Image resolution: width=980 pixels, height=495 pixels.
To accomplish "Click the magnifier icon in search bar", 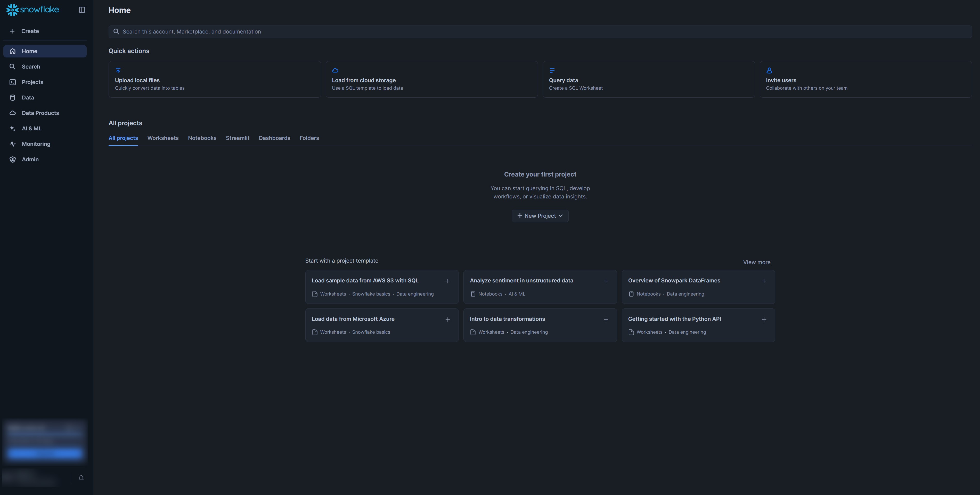I will [116, 31].
